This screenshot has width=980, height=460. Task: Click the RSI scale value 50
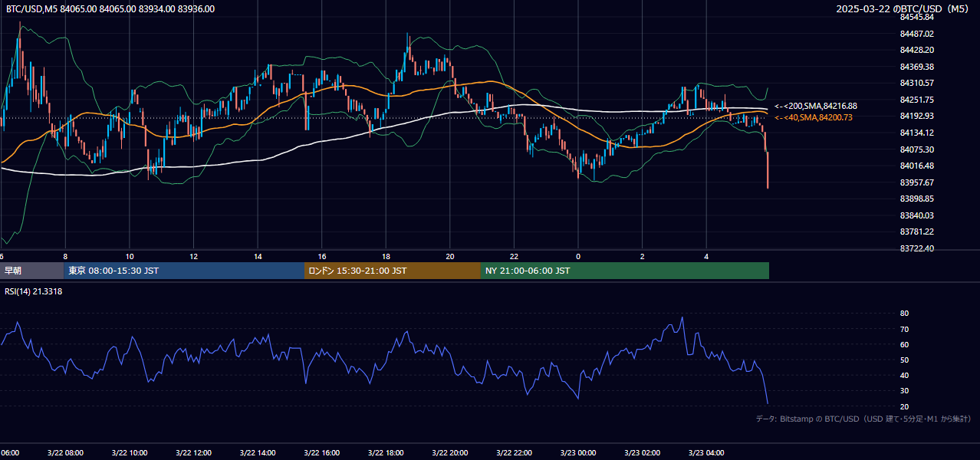click(904, 360)
